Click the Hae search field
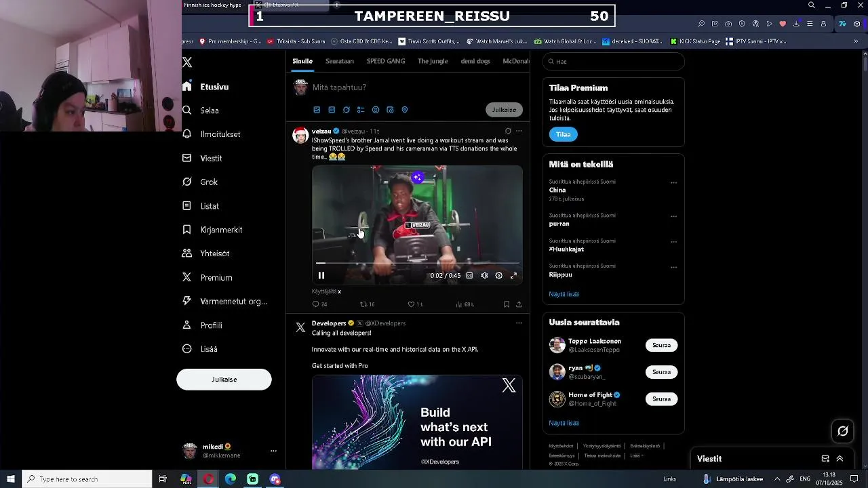The height and width of the screenshot is (488, 868). (x=614, y=62)
